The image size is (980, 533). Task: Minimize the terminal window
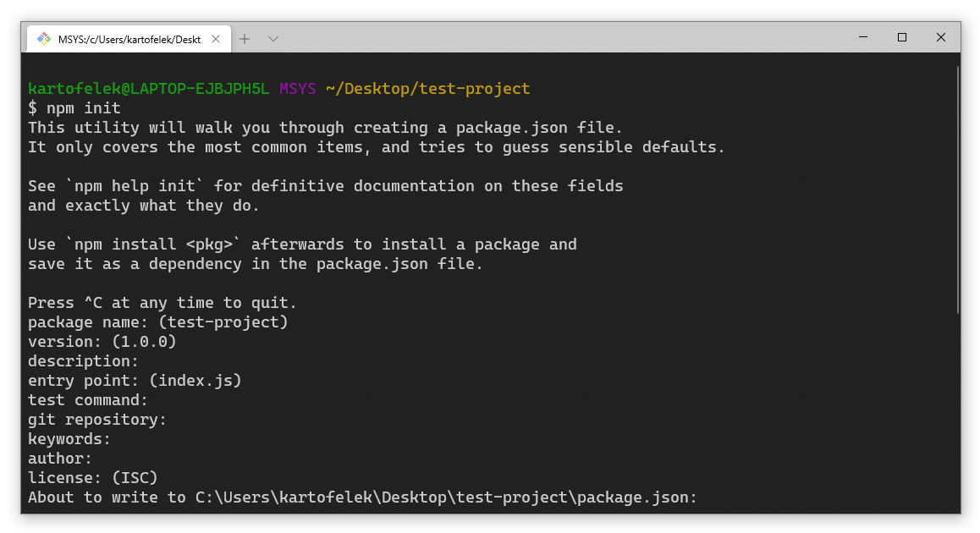pyautogui.click(x=863, y=37)
